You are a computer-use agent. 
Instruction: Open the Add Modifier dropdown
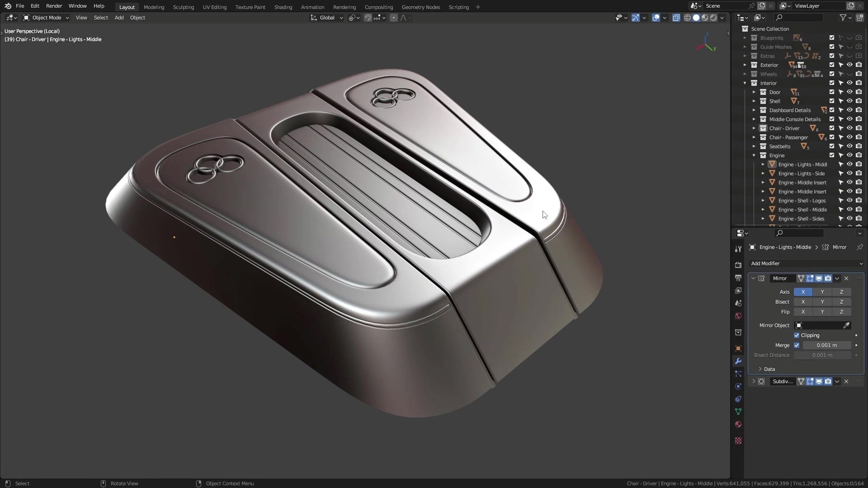[806, 263]
